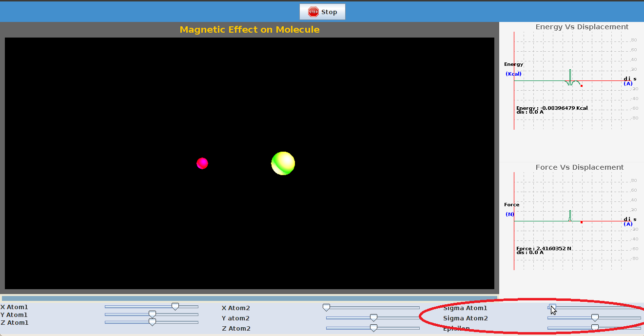Viewport: 644px width, 336px height.
Task: Click the (Kcal) unit label
Action: (513, 74)
